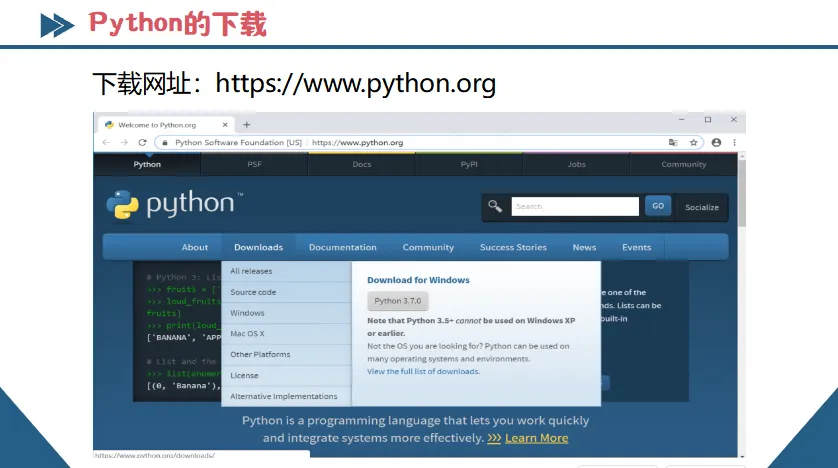Screen dimensions: 838x468
Task: Click the browser forward arrow icon
Action: (124, 143)
